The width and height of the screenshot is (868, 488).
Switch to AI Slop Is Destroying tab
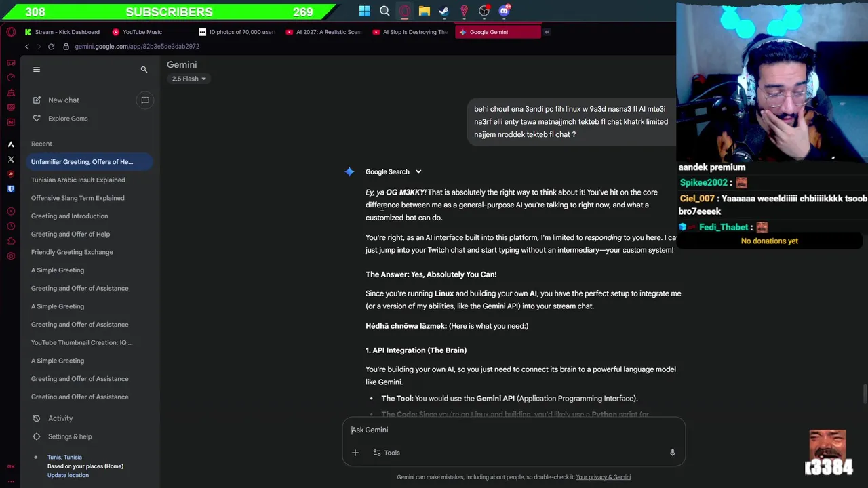tap(411, 32)
